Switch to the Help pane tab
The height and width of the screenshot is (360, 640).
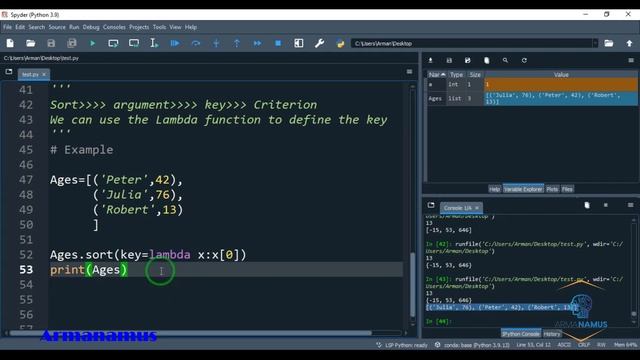[495, 189]
